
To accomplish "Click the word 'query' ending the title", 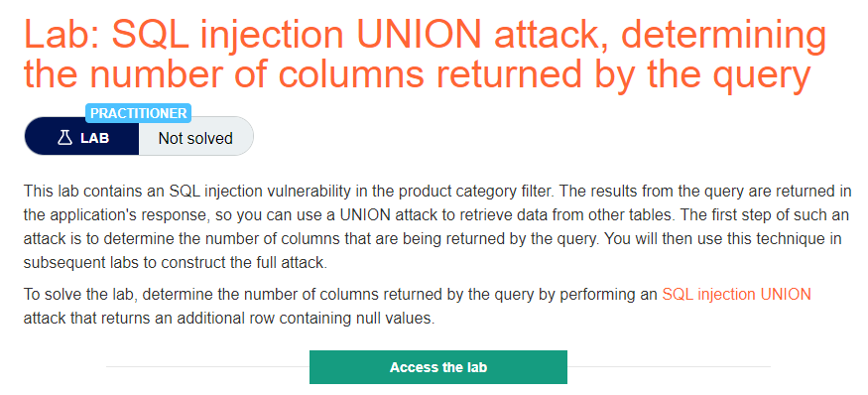I will pos(761,77).
